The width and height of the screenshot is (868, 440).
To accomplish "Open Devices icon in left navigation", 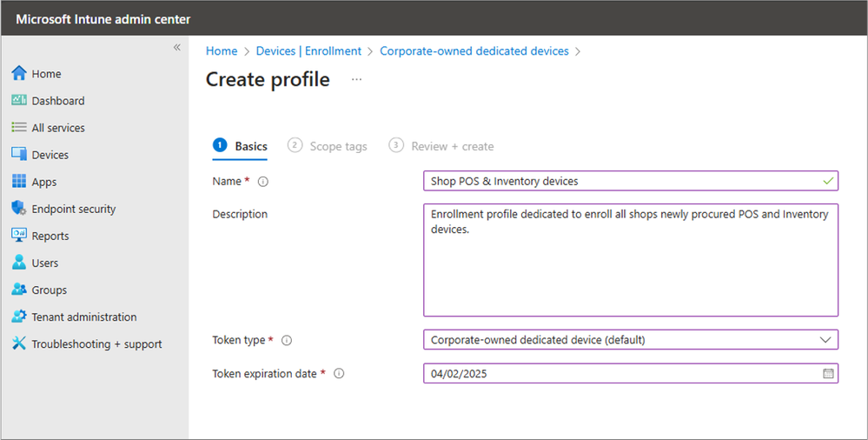I will point(19,155).
